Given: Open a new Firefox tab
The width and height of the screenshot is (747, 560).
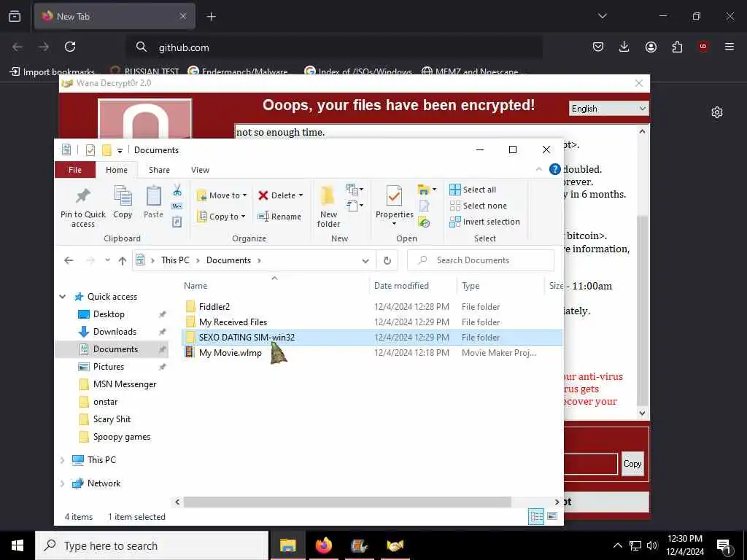Looking at the screenshot, I should coord(211,17).
